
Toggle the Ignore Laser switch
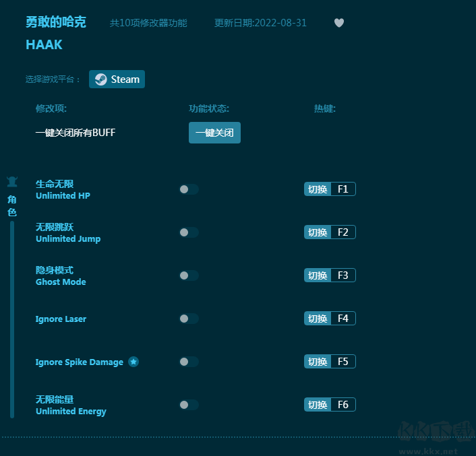click(x=189, y=319)
